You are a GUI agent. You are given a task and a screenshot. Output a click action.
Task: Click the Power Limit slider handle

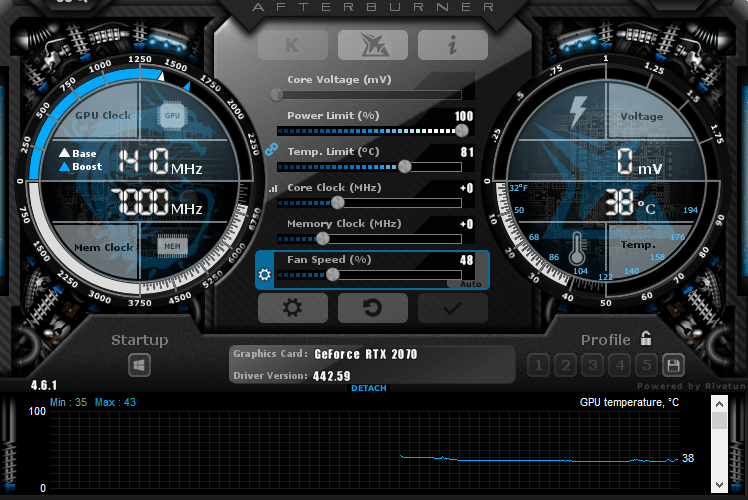coord(462,130)
